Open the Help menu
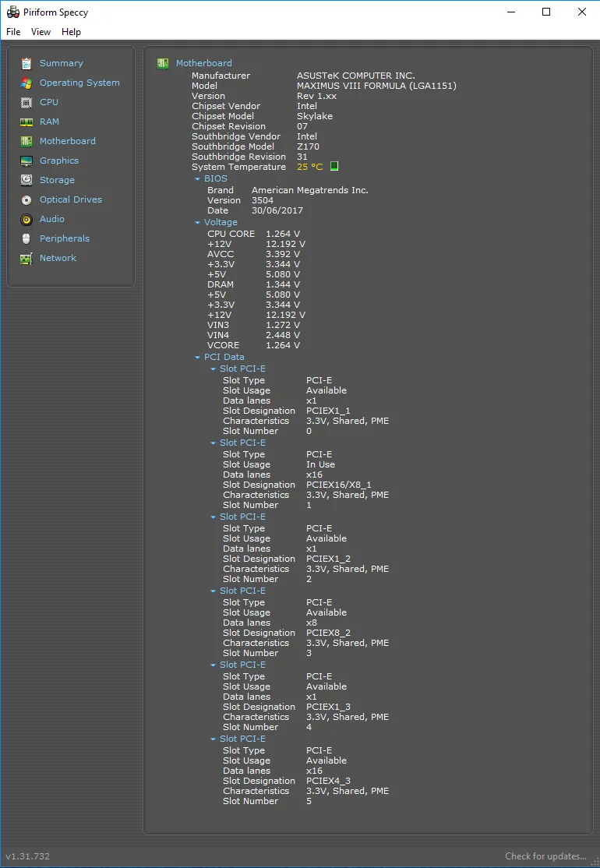 point(71,32)
